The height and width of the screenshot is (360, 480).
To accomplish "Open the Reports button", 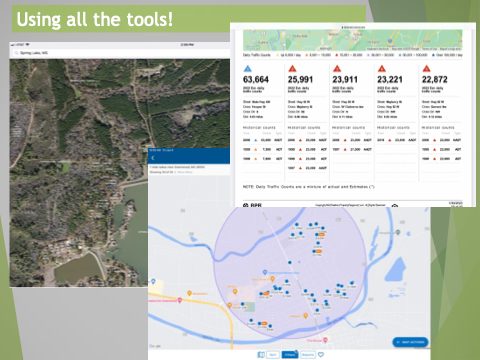I will [308, 355].
